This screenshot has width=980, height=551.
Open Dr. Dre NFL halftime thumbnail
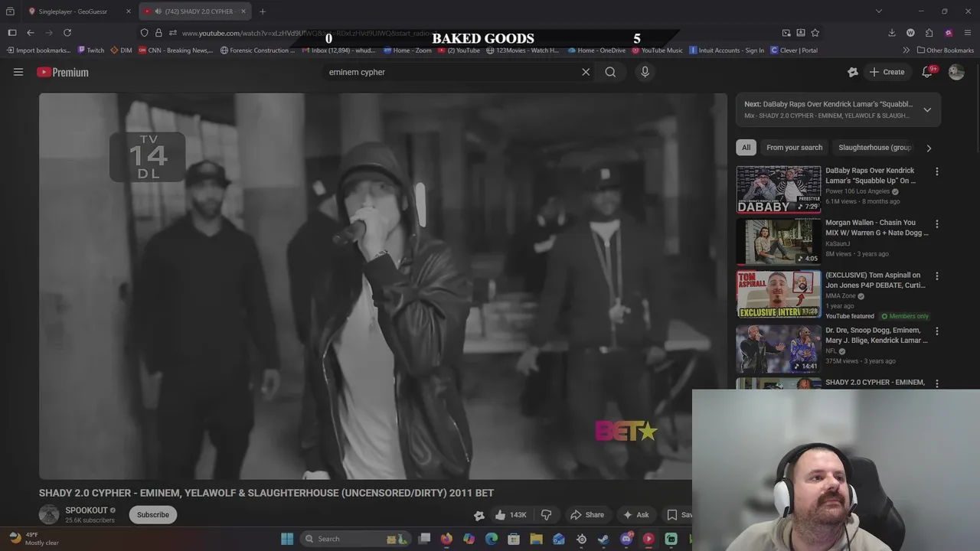point(779,348)
